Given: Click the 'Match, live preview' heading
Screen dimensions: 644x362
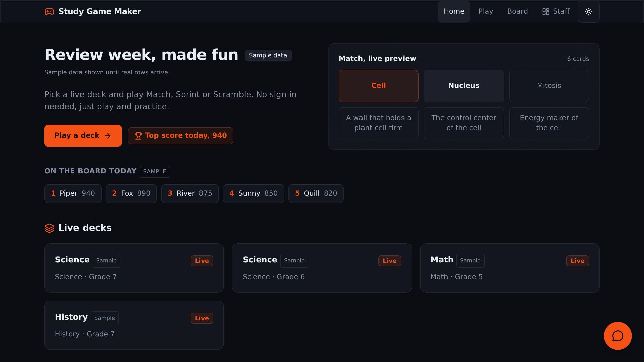Looking at the screenshot, I should coord(377,59).
